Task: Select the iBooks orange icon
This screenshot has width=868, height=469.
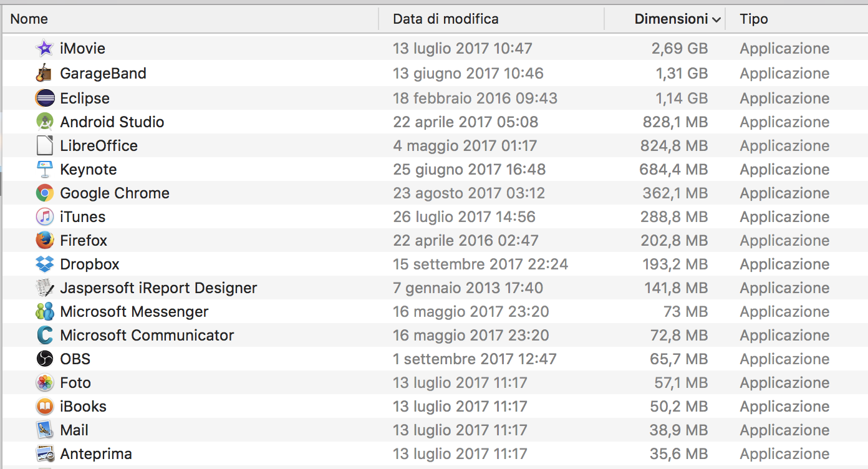Action: click(x=44, y=406)
